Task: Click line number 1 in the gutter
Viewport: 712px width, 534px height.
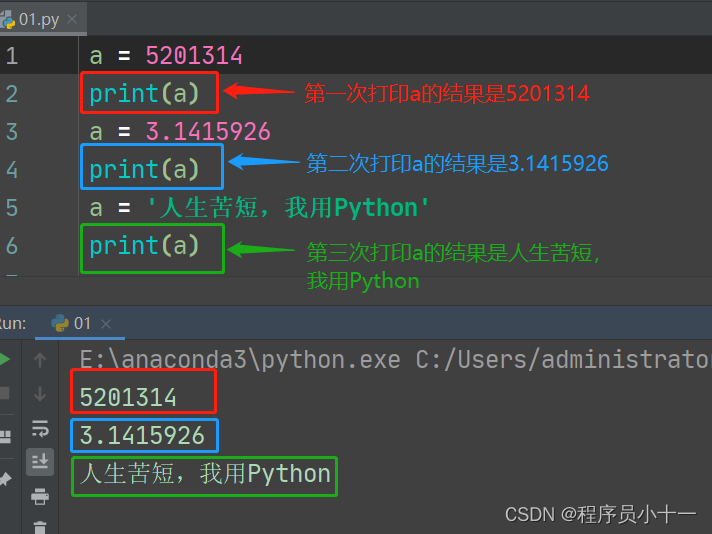Action: point(12,56)
